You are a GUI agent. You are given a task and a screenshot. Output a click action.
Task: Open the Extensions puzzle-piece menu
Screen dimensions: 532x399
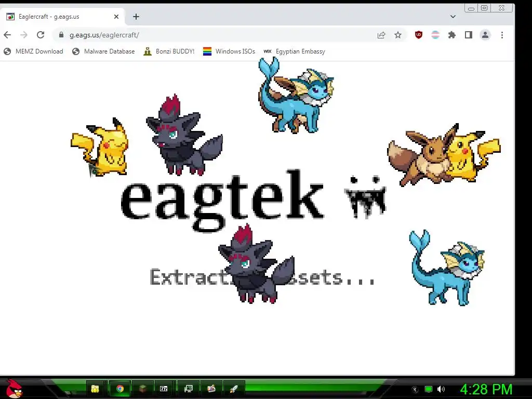tap(452, 35)
